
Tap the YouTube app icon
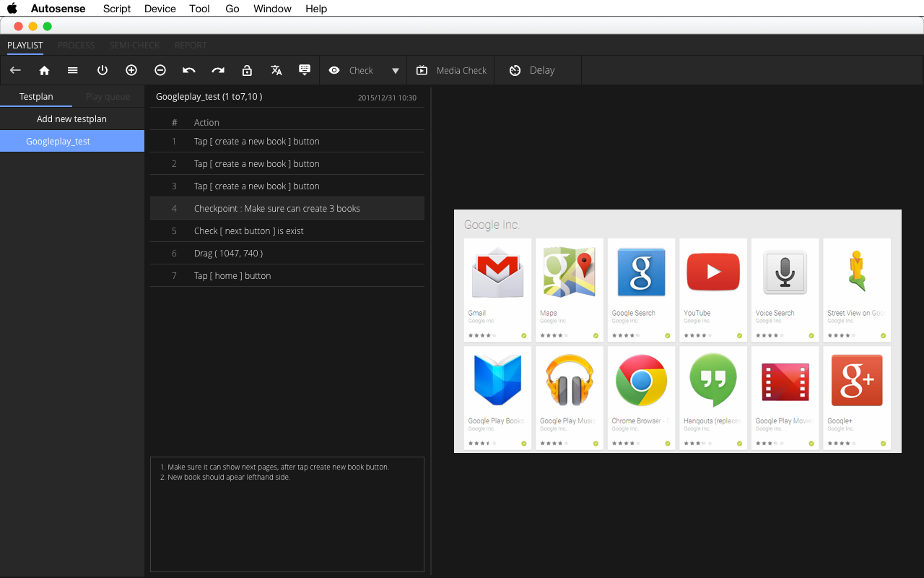point(713,272)
